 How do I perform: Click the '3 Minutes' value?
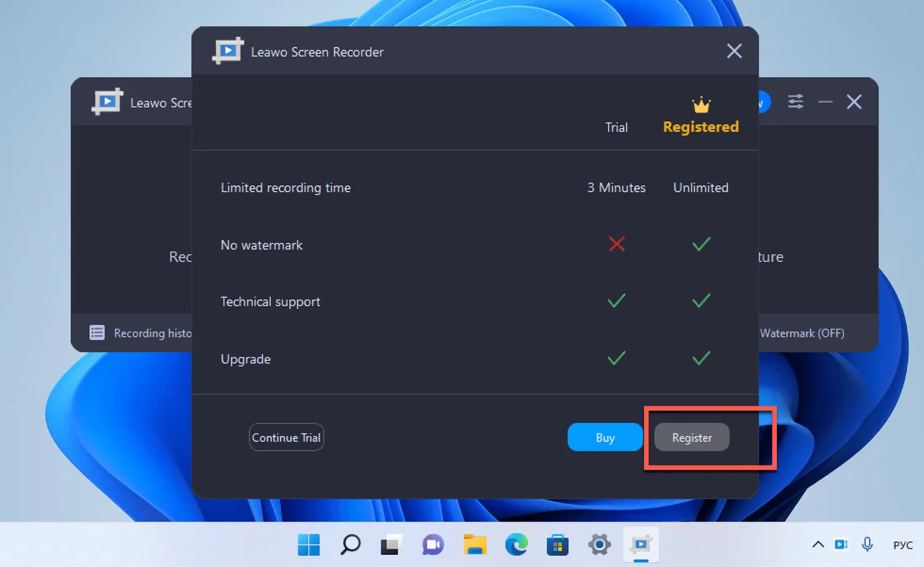[616, 188]
